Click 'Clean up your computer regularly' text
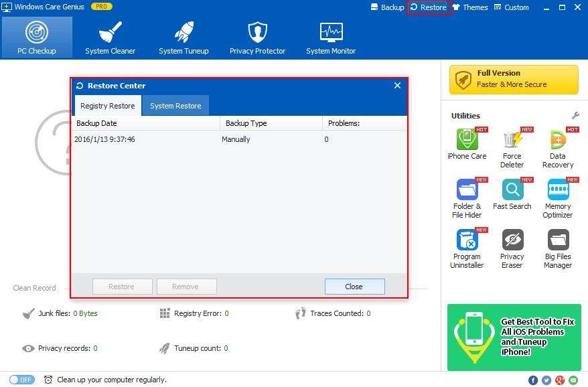 pos(112,380)
